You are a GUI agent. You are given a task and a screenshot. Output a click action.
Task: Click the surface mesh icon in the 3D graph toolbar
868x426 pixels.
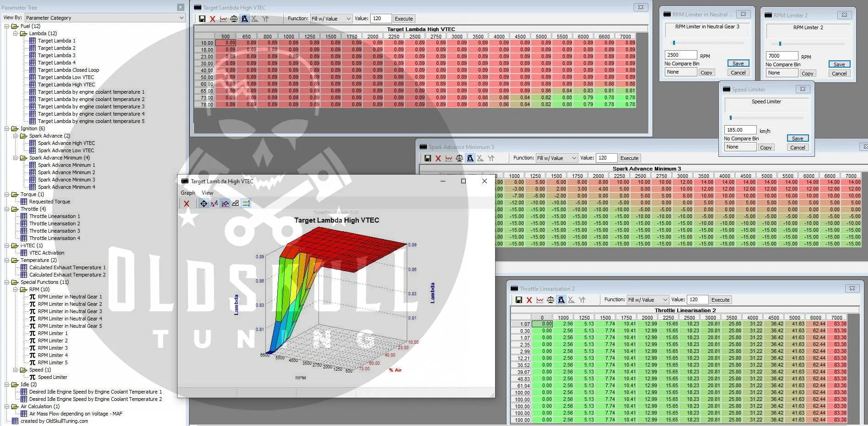[x=236, y=203]
